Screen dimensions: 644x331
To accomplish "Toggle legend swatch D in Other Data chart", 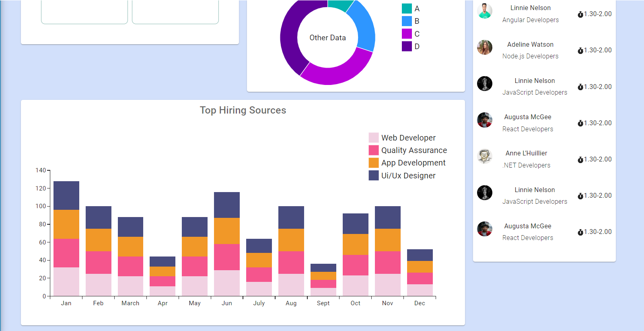I will pyautogui.click(x=407, y=46).
